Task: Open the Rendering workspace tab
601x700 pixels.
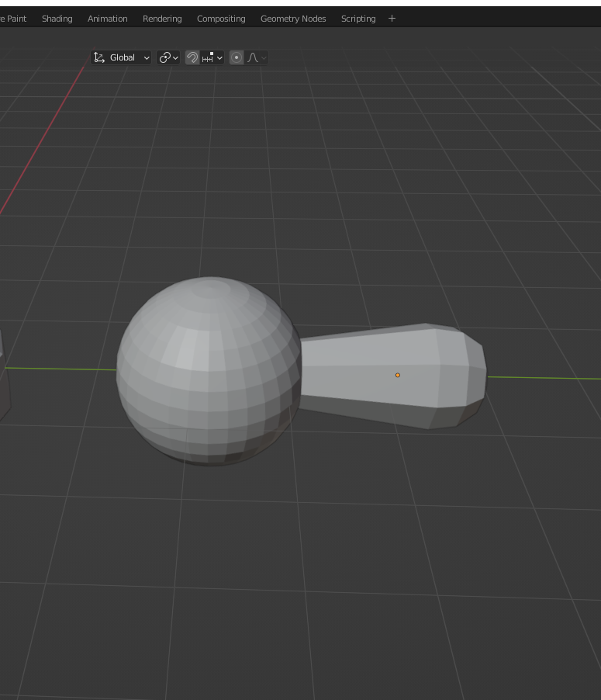Action: pyautogui.click(x=162, y=19)
